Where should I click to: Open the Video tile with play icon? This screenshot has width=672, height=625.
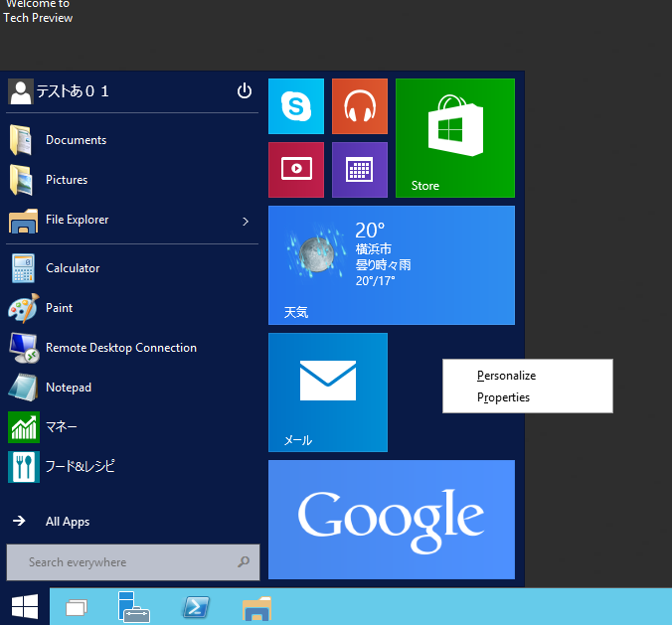click(296, 170)
